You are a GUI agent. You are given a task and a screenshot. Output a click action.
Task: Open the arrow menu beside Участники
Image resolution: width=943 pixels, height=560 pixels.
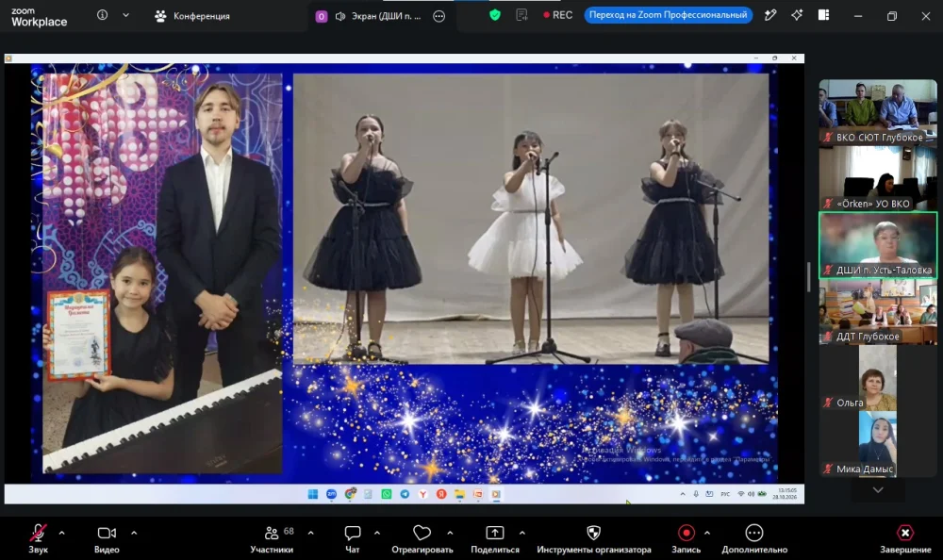[310, 533]
